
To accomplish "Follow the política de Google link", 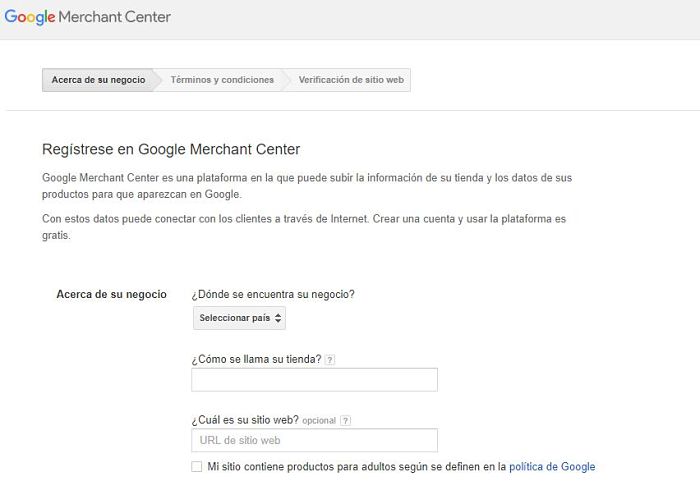I will pos(552,467).
